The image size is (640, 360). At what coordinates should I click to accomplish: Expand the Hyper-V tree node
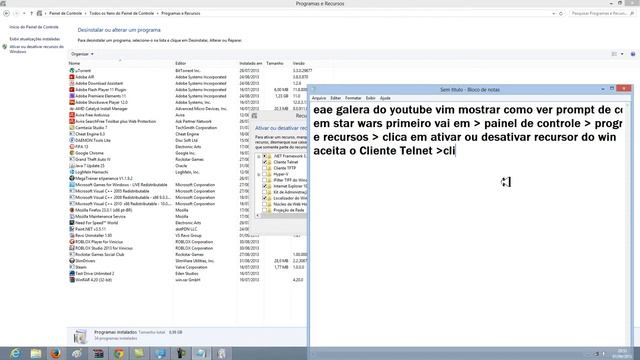[258, 174]
